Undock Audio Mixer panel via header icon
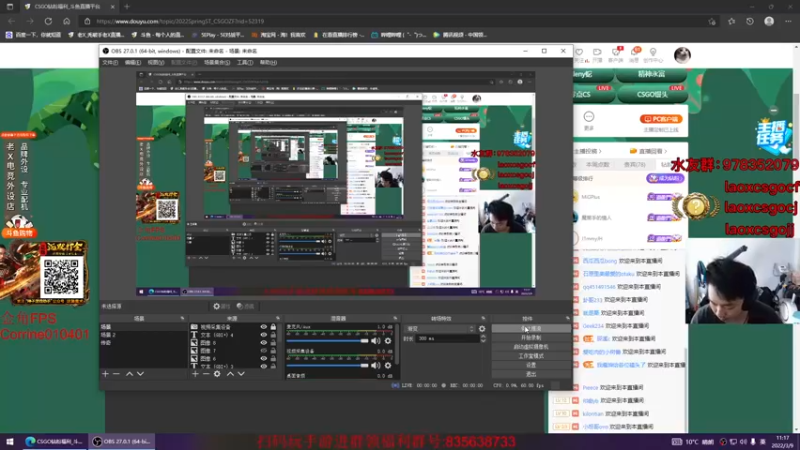The height and width of the screenshot is (450, 800). click(395, 318)
